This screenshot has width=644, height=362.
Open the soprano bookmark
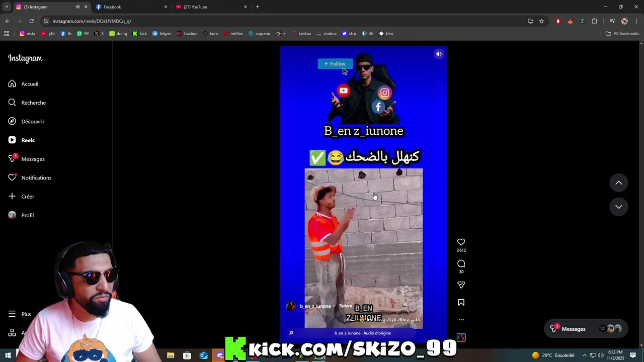click(259, 34)
